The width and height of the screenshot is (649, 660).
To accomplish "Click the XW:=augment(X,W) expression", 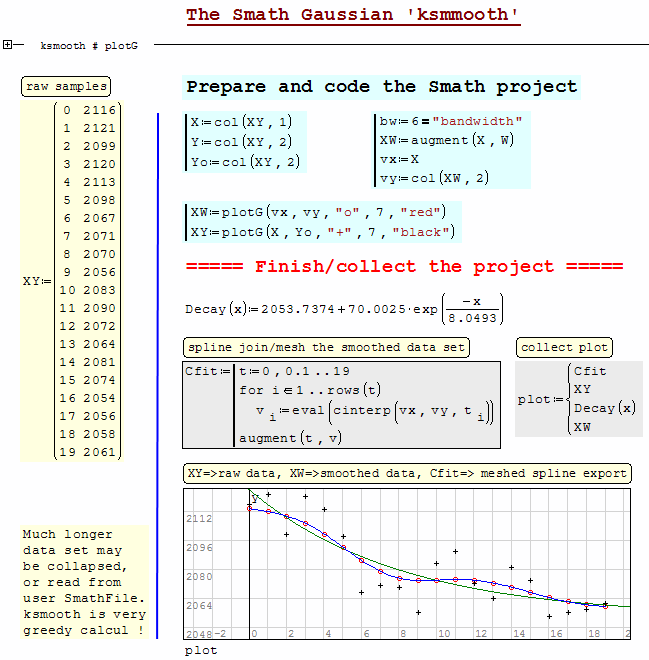I will 447,140.
